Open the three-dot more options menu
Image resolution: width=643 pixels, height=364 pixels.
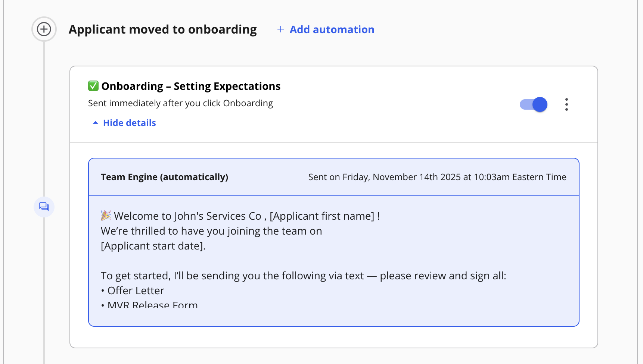click(x=566, y=104)
